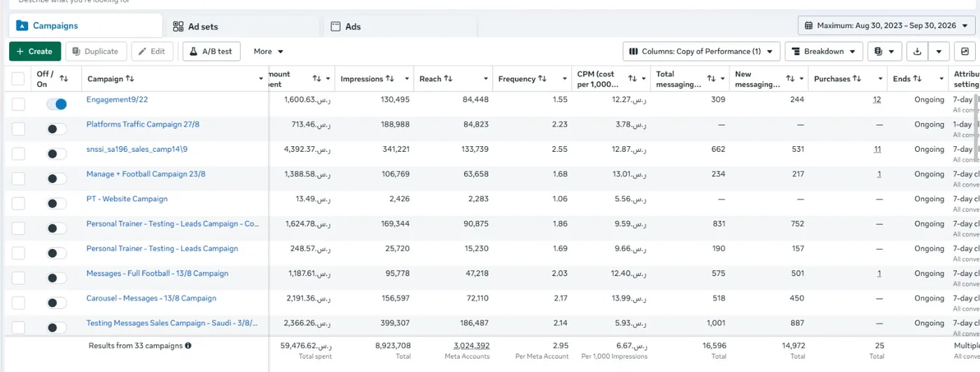Sort the Total messaging column
Image resolution: width=980 pixels, height=372 pixels.
(x=711, y=79)
